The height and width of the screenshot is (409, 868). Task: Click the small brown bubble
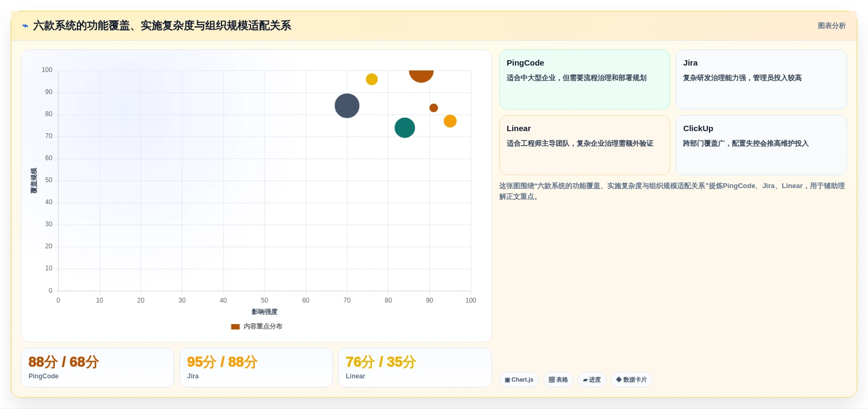(434, 108)
